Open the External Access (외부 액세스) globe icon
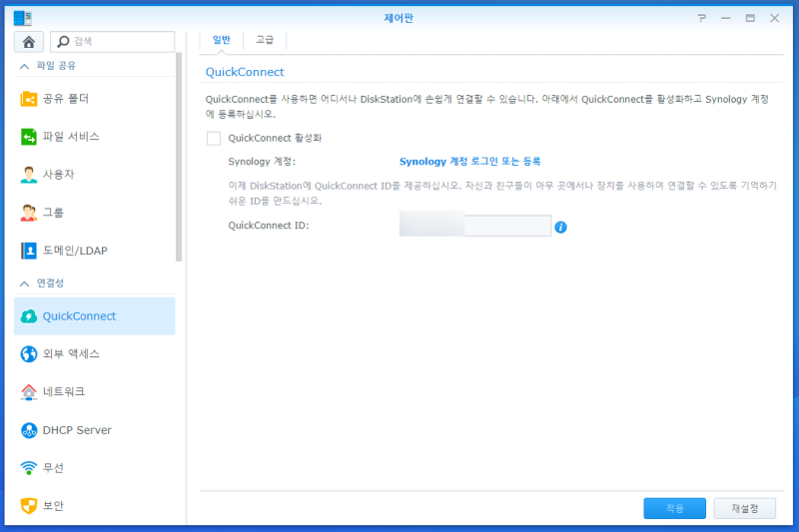The height and width of the screenshot is (532, 799). pyautogui.click(x=29, y=353)
